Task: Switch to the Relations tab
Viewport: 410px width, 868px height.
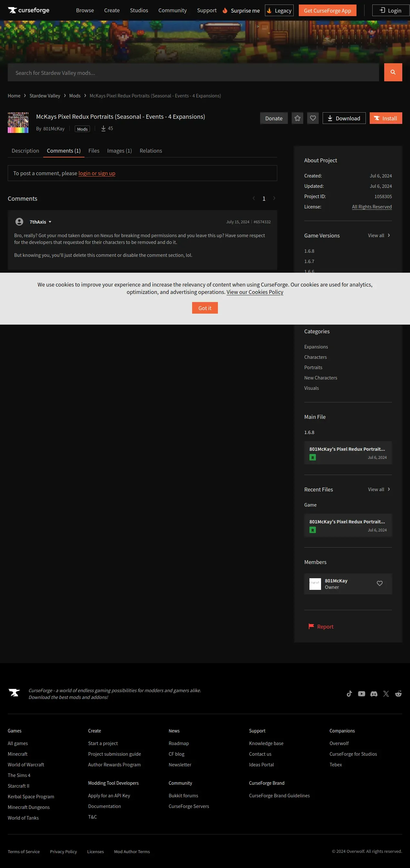Action: tap(151, 151)
